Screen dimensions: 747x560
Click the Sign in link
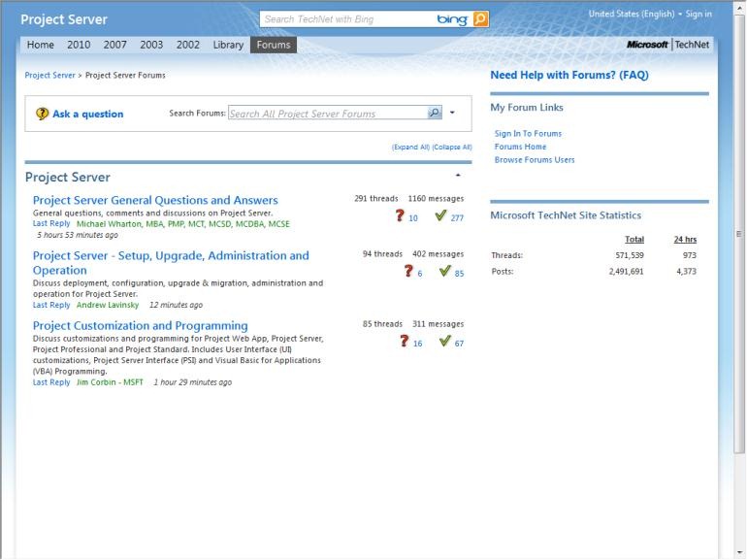coord(698,14)
